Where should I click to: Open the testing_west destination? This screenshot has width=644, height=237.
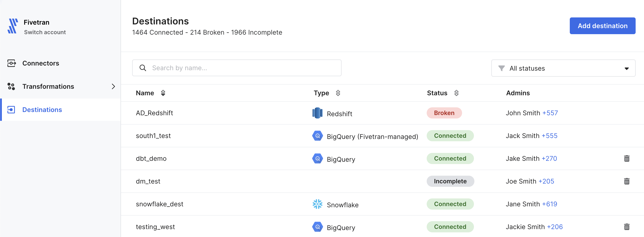[x=155, y=227]
